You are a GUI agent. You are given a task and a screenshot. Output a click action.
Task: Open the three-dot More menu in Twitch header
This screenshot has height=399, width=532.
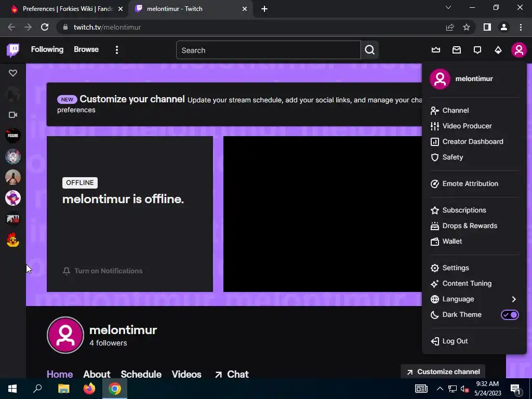click(117, 50)
